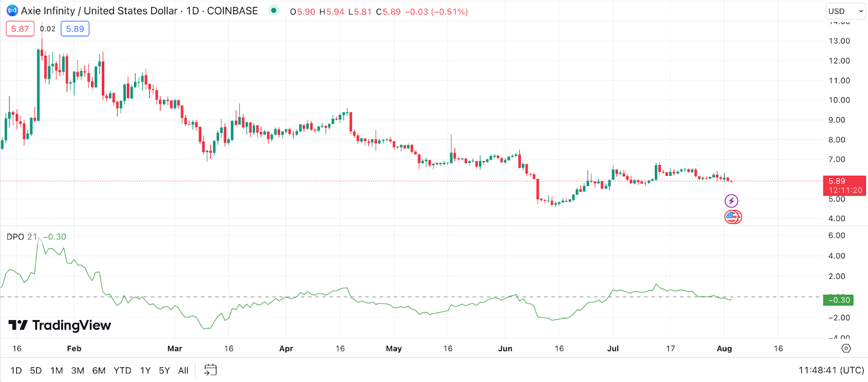Click the 0.02 spread value

click(x=48, y=29)
